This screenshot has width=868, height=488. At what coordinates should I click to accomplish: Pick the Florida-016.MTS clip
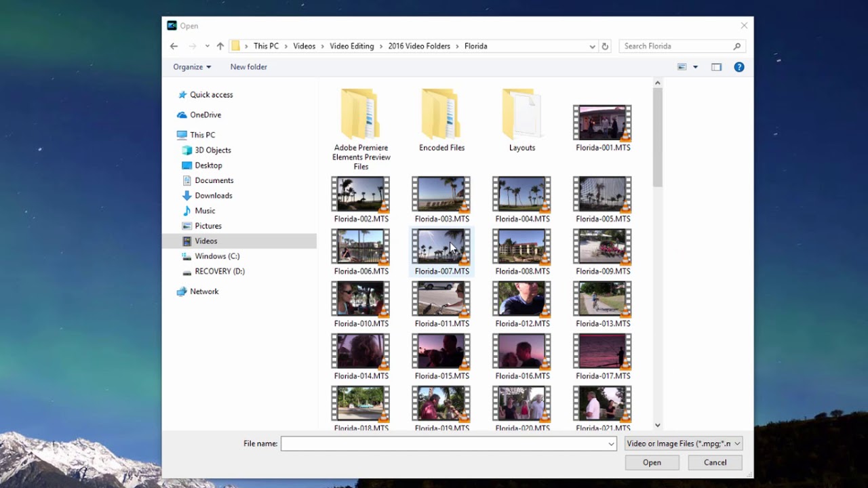click(x=522, y=356)
